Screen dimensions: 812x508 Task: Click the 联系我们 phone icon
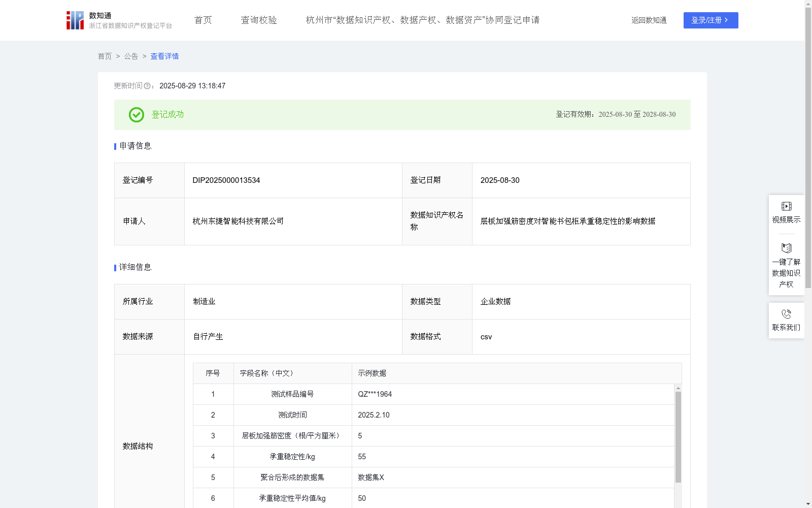(787, 314)
